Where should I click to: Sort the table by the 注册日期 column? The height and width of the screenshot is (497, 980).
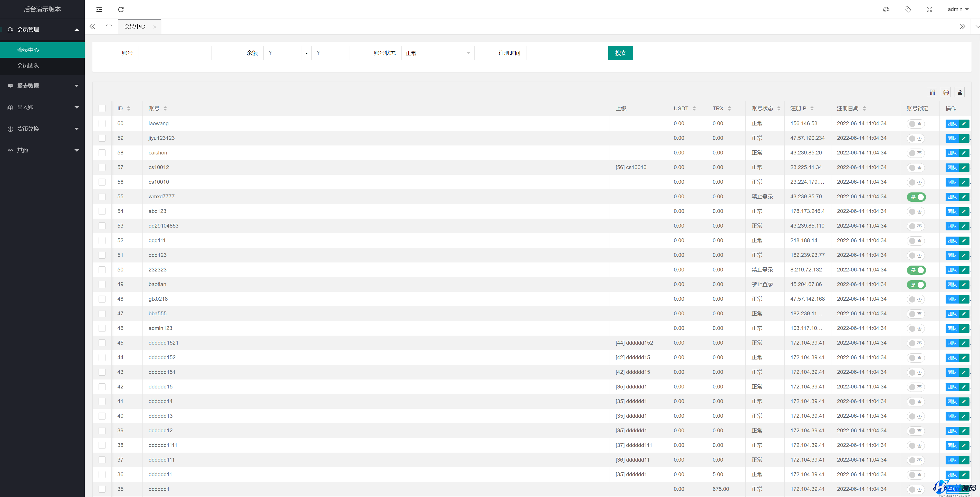coord(864,108)
